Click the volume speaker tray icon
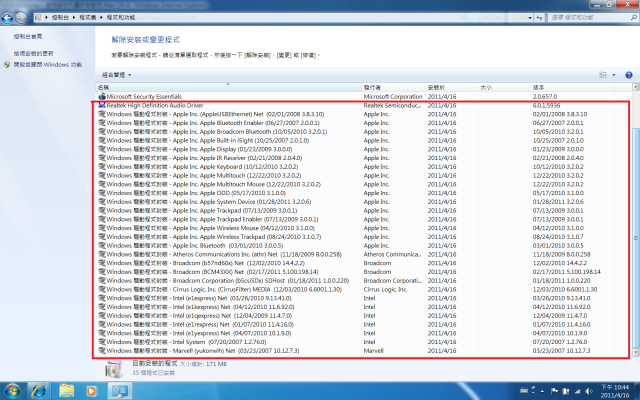 (589, 391)
